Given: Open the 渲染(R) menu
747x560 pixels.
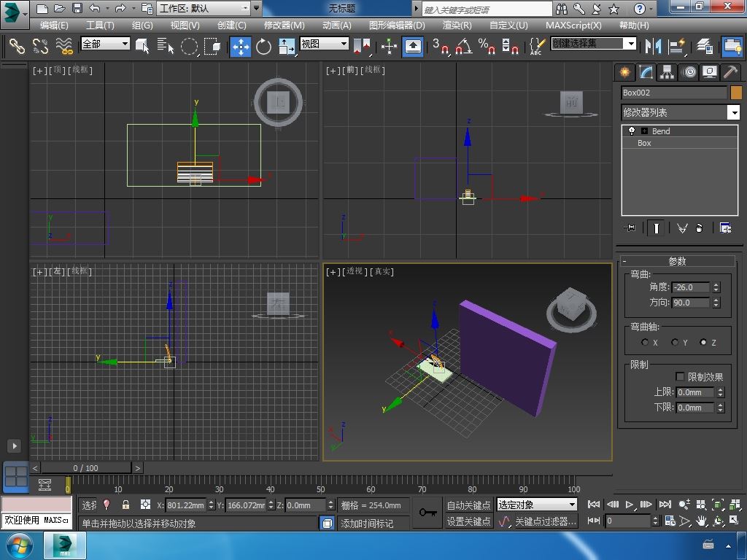Looking at the screenshot, I should (x=457, y=26).
